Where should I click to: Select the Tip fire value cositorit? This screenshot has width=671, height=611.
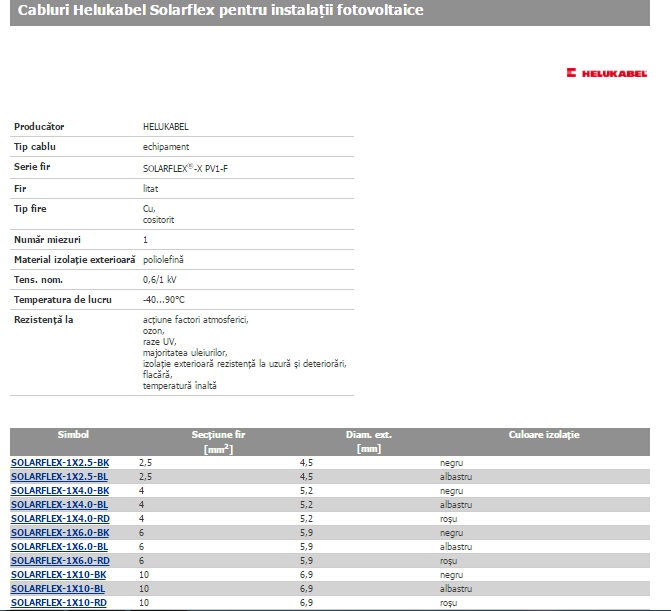(158, 220)
